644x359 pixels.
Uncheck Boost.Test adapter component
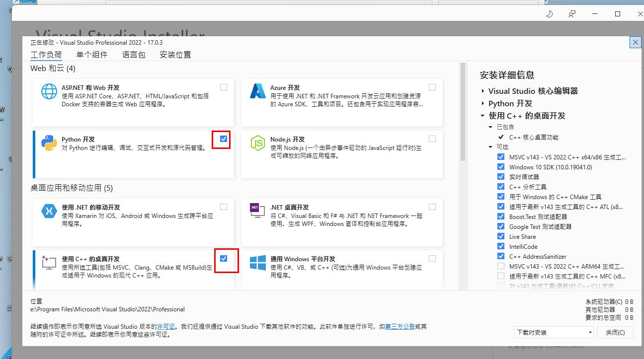501,216
